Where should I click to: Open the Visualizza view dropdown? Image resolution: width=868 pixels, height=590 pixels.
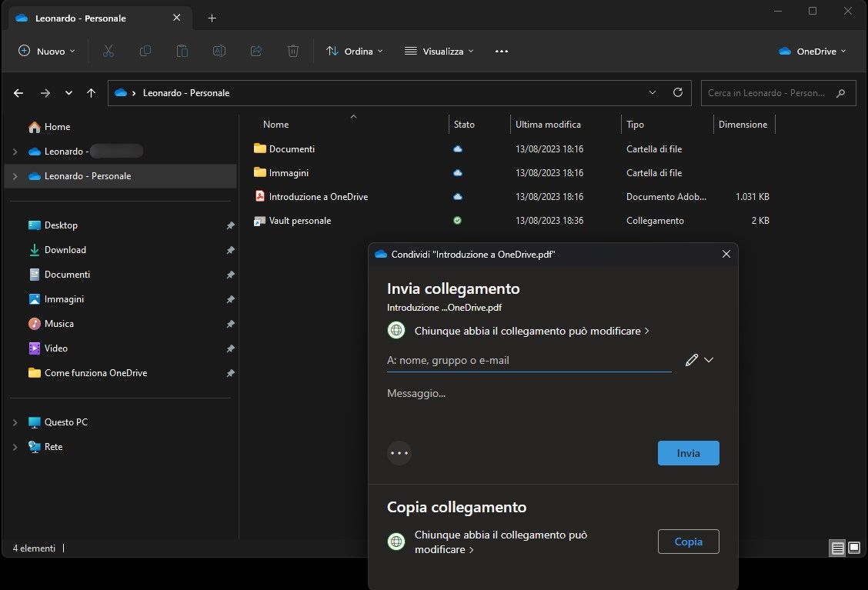[439, 51]
